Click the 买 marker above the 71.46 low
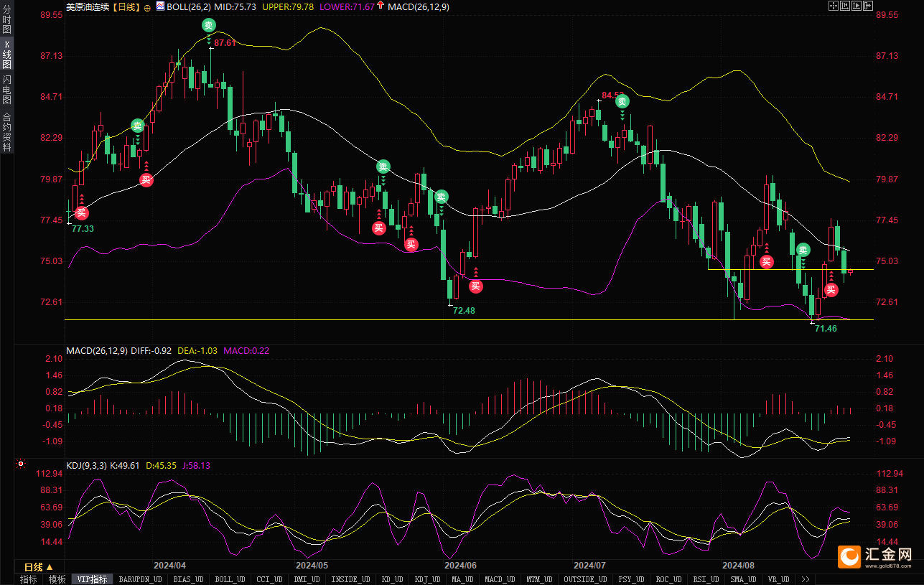Viewport: 924px width, 585px height. pos(831,290)
